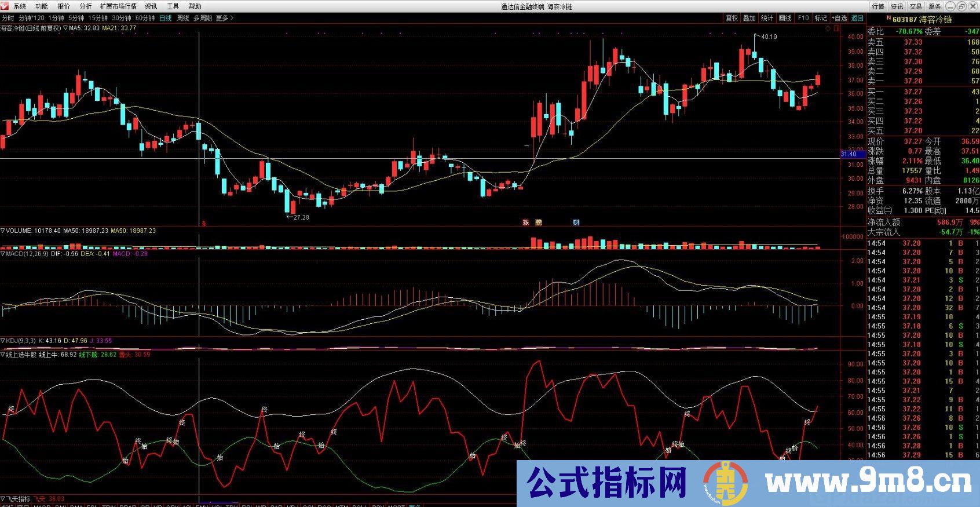The image size is (980, 507).
Task: Switch chart to 日线 daily period
Action: point(166,18)
